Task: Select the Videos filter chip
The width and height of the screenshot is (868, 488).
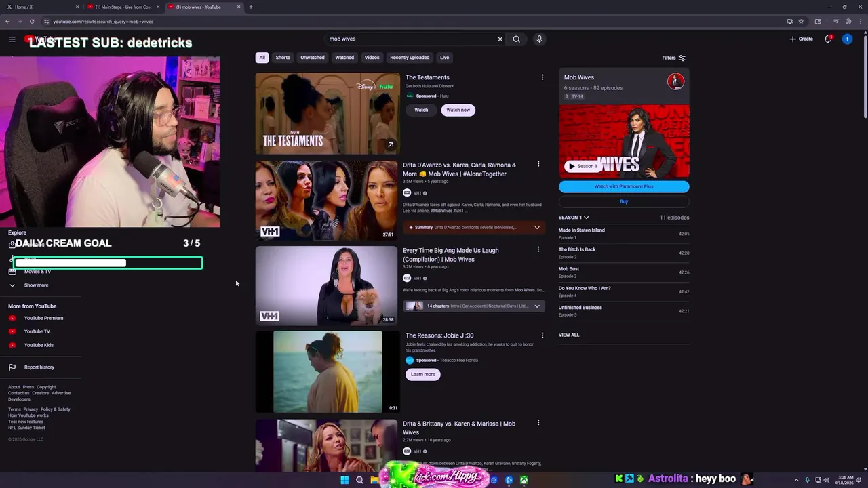Action: click(x=372, y=58)
